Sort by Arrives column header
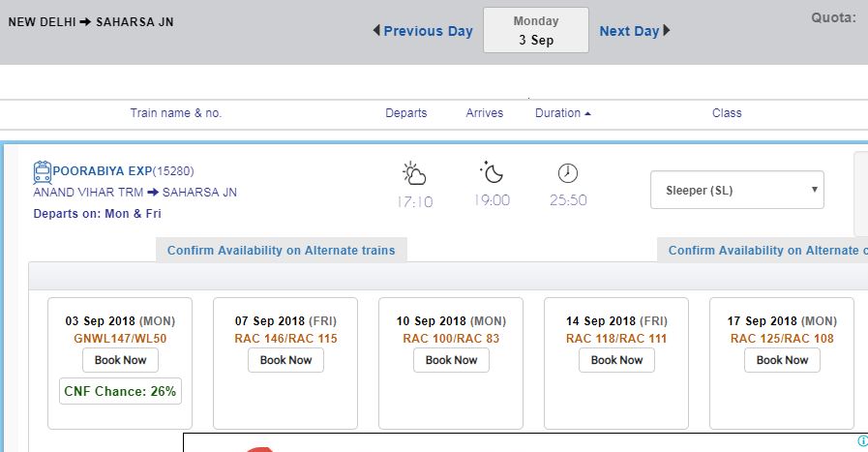 [485, 113]
